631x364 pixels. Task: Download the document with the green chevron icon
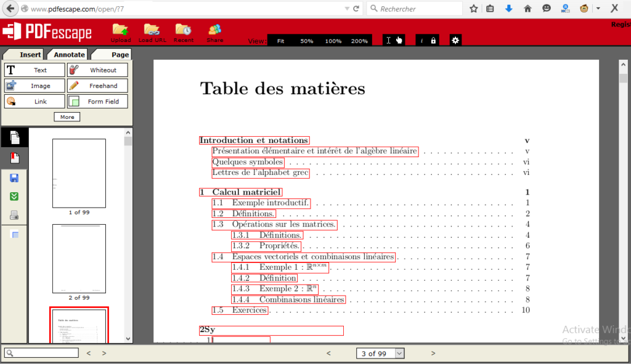pos(14,196)
